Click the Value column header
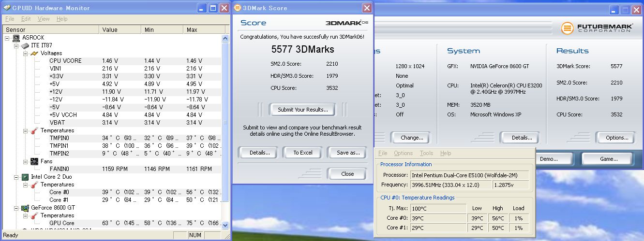The image size is (644, 241). pyautogui.click(x=120, y=30)
